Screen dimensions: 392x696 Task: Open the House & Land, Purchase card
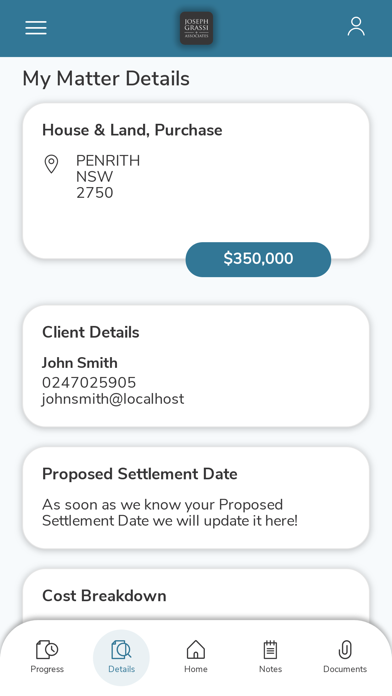pos(196,181)
